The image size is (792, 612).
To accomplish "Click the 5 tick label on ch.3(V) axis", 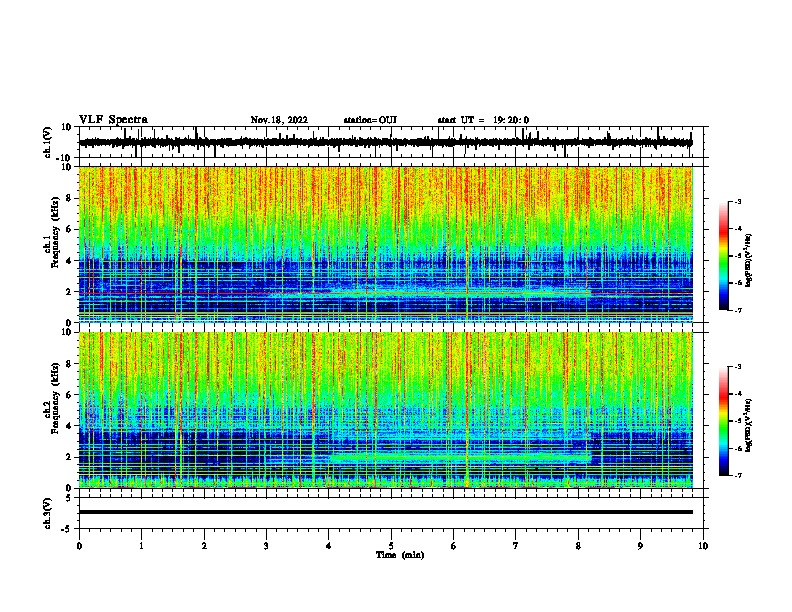I will click(69, 498).
